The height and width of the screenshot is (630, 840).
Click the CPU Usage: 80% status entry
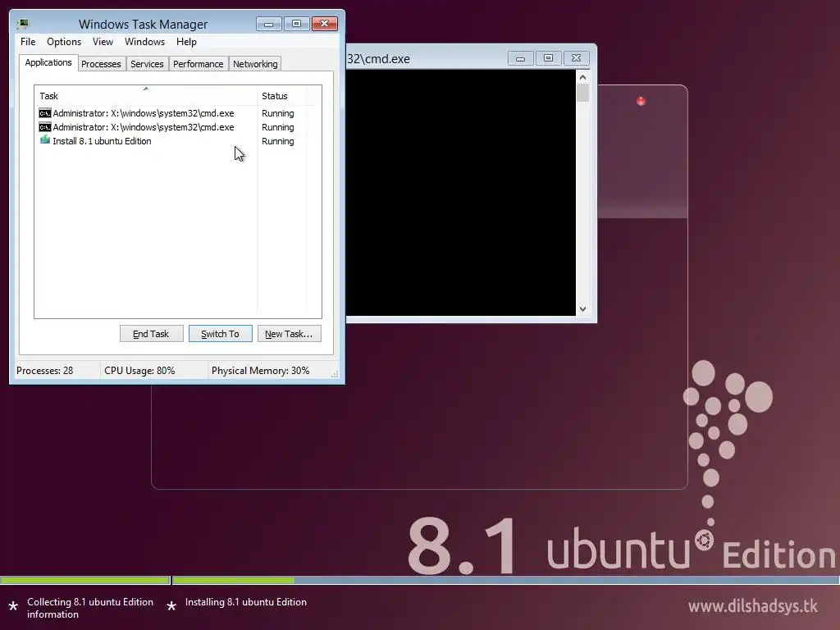coord(139,371)
